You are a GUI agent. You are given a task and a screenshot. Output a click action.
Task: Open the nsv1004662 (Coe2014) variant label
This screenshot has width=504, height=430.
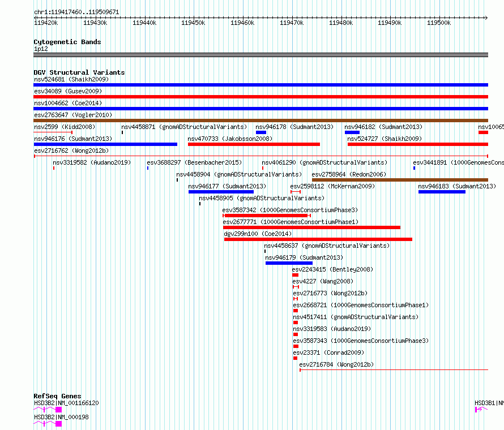[x=68, y=103]
